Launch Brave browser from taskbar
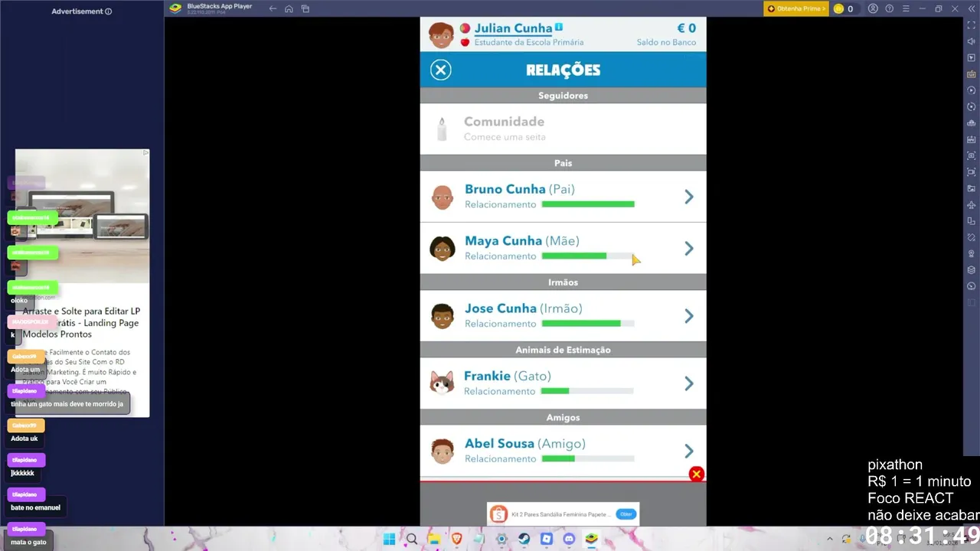The image size is (980, 551). click(x=456, y=540)
